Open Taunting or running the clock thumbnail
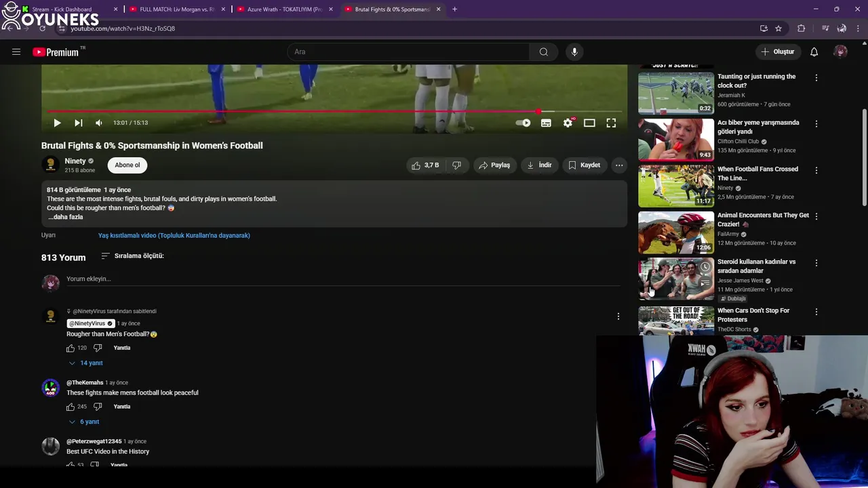Image resolution: width=868 pixels, height=488 pixels. tap(676, 93)
